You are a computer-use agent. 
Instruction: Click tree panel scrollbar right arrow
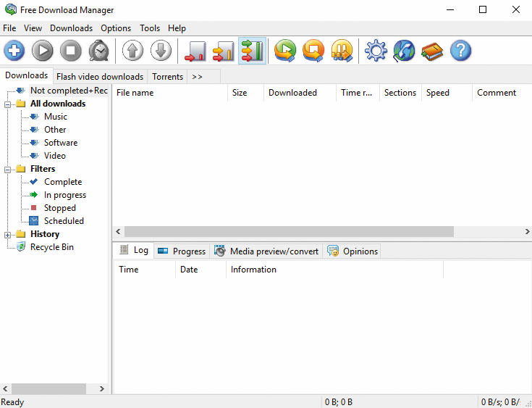(x=102, y=388)
